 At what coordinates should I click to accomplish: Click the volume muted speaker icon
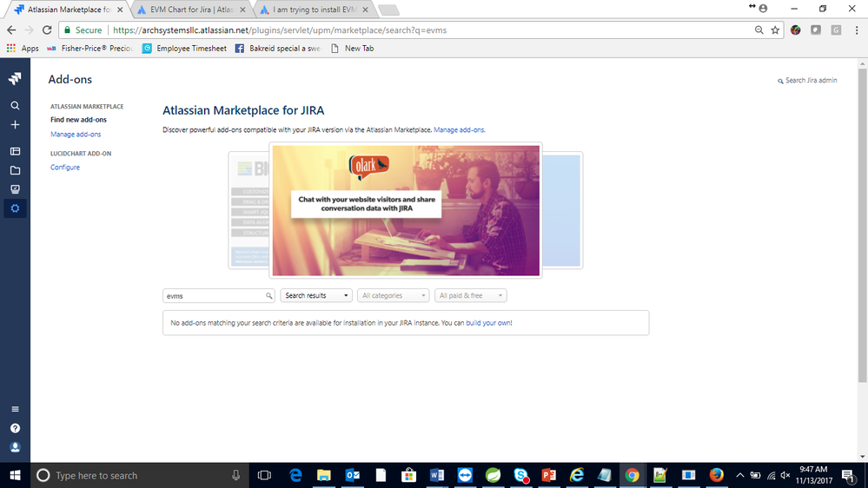tap(785, 475)
